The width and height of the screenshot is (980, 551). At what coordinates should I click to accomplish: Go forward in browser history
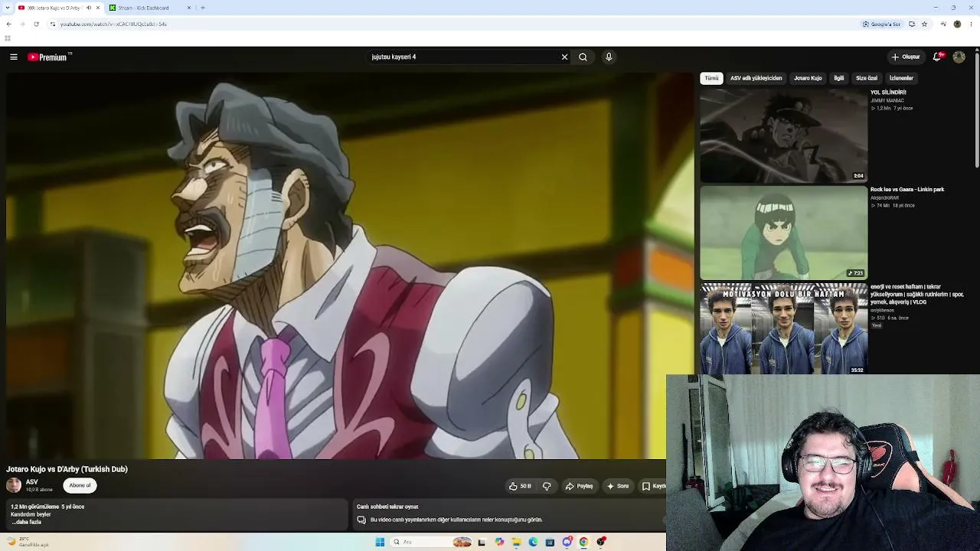(22, 24)
